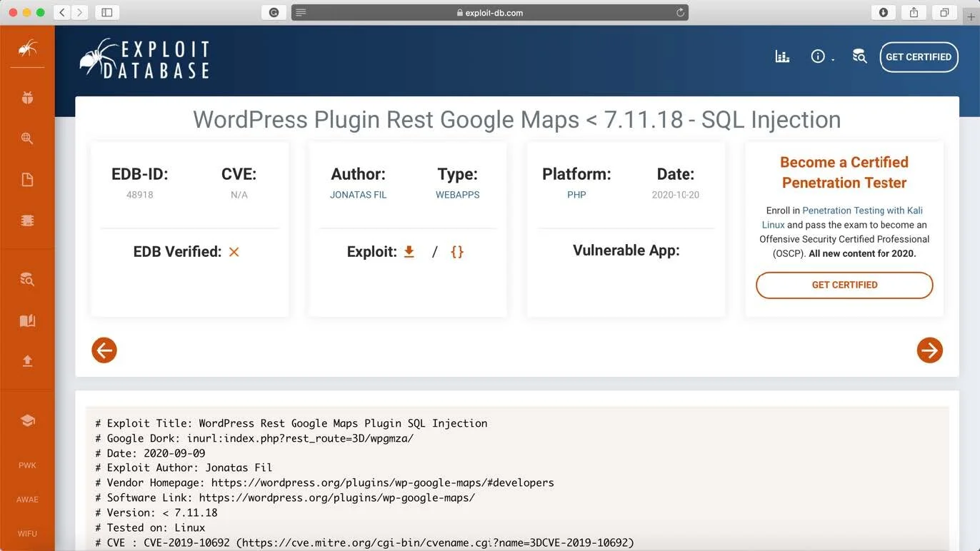Click the Become a Certified Penetration Tester heading
This screenshot has width=980, height=551.
tap(844, 172)
